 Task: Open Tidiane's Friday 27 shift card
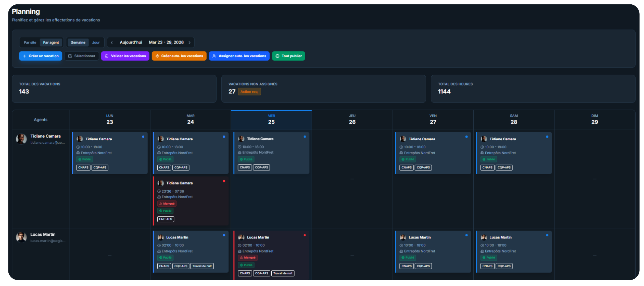click(x=433, y=153)
